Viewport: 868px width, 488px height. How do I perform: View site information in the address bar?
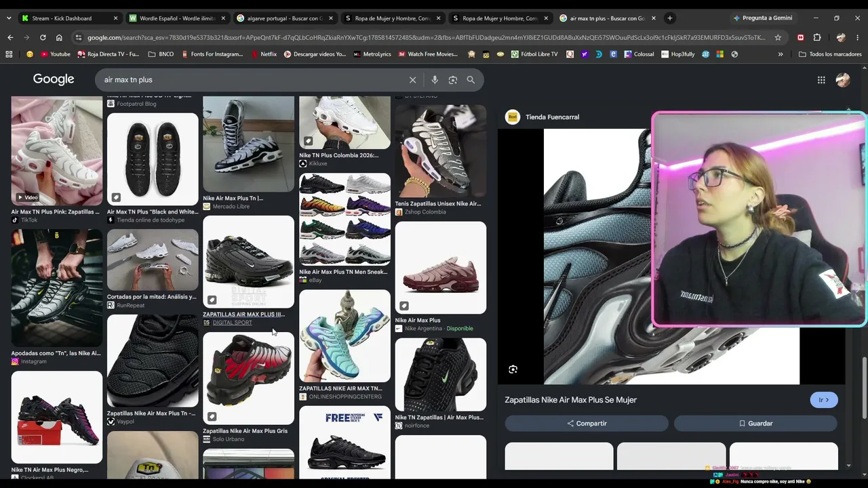pyautogui.click(x=79, y=37)
